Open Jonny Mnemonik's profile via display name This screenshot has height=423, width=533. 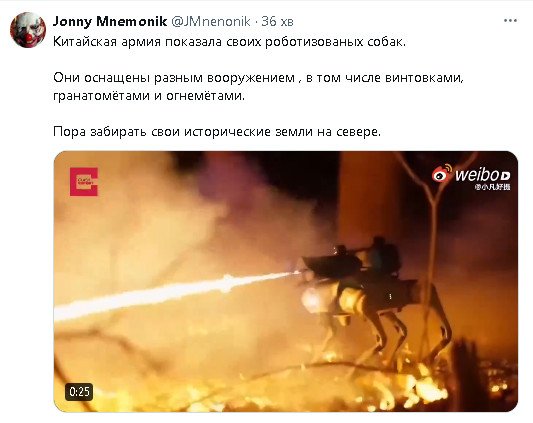[110, 21]
